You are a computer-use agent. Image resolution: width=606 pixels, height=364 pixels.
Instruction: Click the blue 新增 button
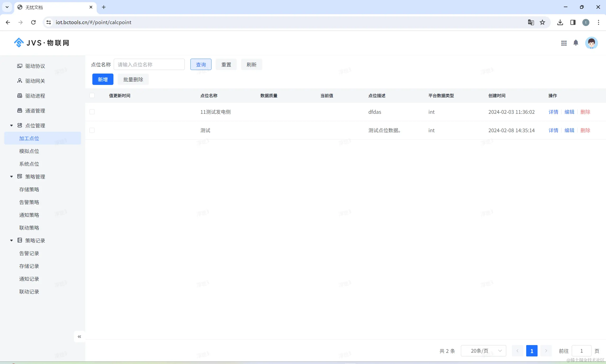point(103,79)
